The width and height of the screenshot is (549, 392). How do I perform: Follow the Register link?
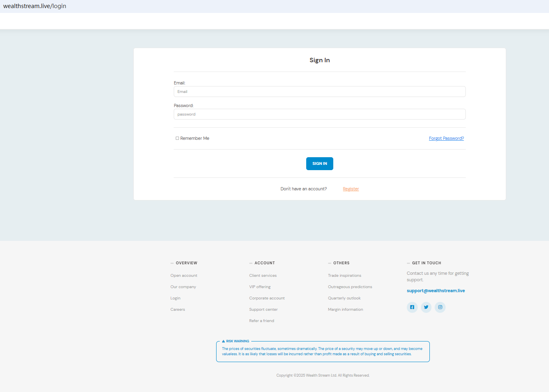click(x=351, y=189)
